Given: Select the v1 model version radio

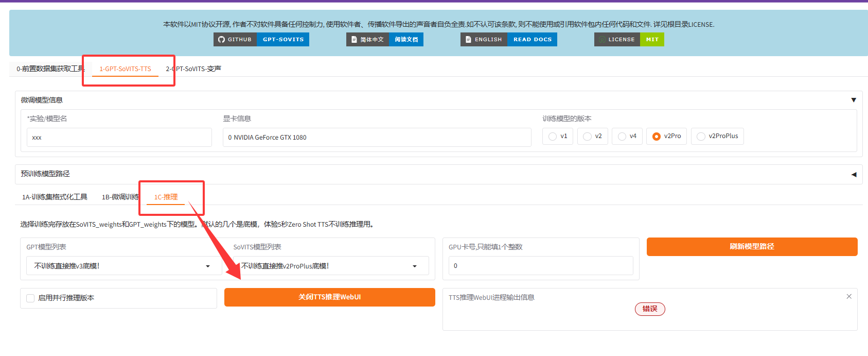Looking at the screenshot, I should coord(553,137).
